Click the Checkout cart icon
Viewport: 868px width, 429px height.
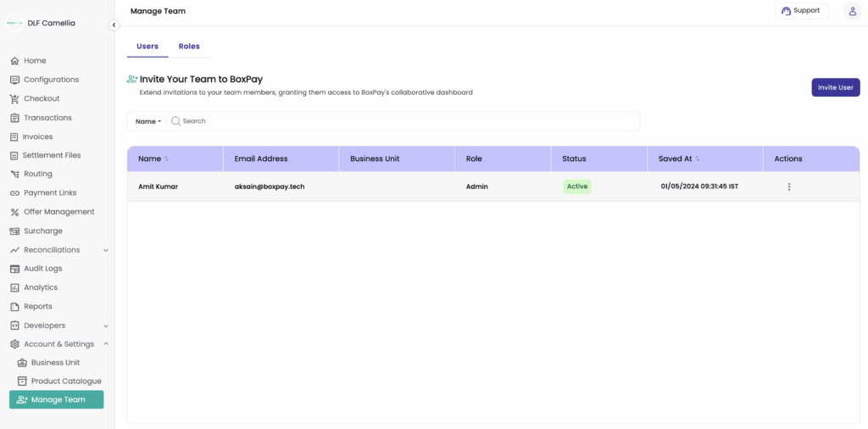click(15, 98)
